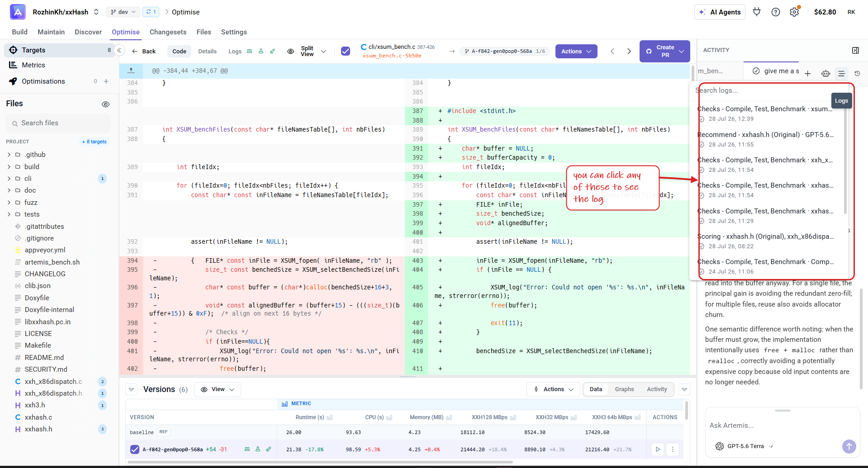This screenshot has width=868, height=468.
Task: Open log Recommend - xxhash.h (Original)
Action: [765, 139]
